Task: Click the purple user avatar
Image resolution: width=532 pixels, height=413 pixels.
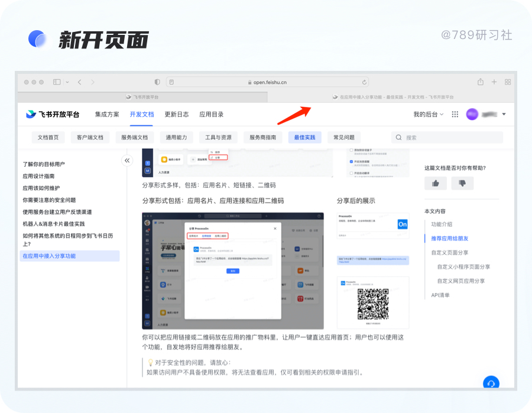Action: pyautogui.click(x=472, y=114)
